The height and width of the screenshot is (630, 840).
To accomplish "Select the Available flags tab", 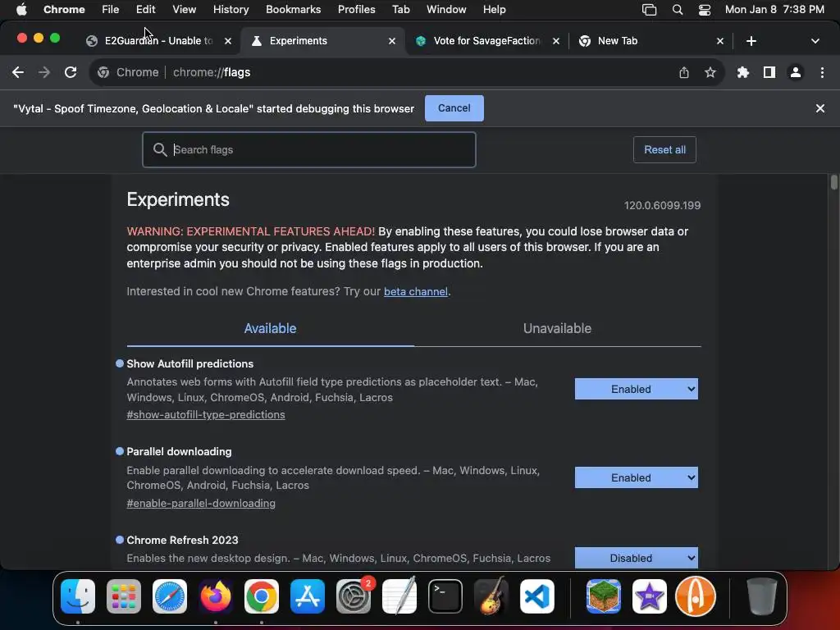I will point(270,328).
